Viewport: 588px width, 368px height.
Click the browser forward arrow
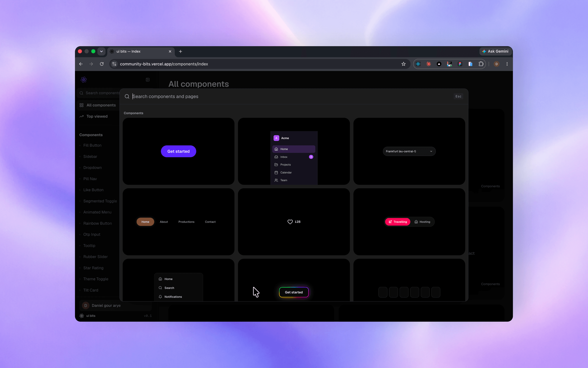pyautogui.click(x=91, y=64)
